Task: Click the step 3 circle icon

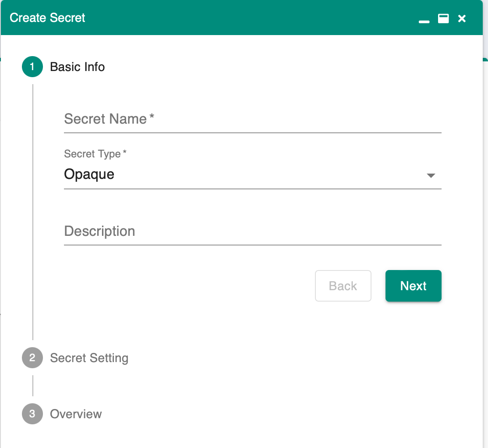Action: pos(32,414)
